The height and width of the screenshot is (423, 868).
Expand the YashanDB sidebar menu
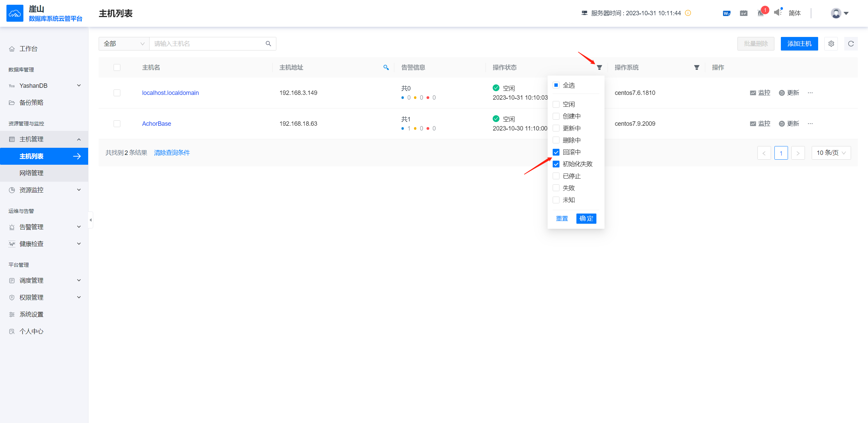(44, 86)
